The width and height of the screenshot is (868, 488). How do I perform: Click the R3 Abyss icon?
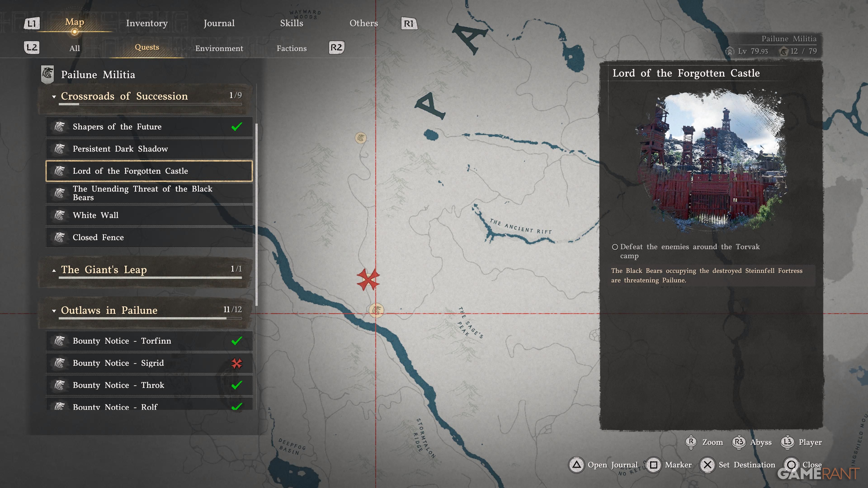tap(739, 442)
